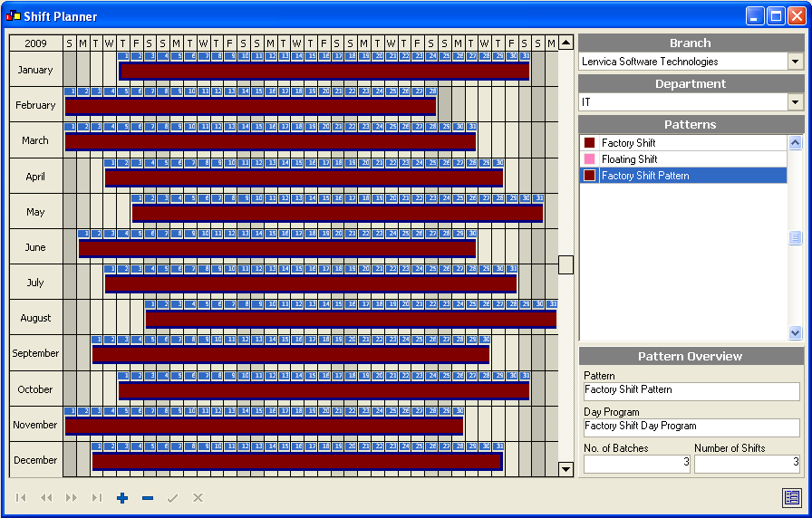The width and height of the screenshot is (812, 518).
Task: Click the calendar scroll down arrow
Action: pyautogui.click(x=566, y=469)
